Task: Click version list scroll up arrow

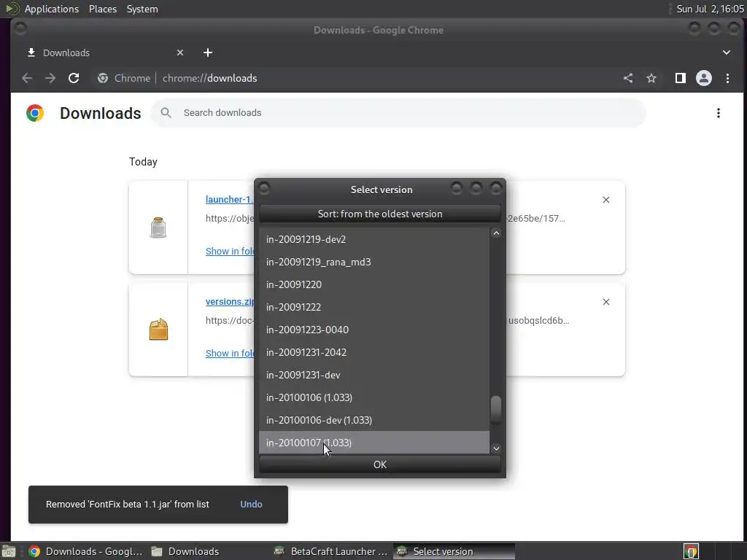Action: point(496,233)
